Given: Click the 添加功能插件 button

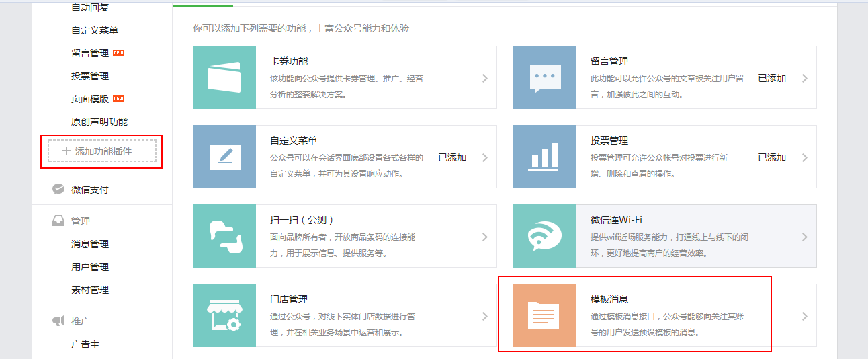Looking at the screenshot, I should [102, 151].
